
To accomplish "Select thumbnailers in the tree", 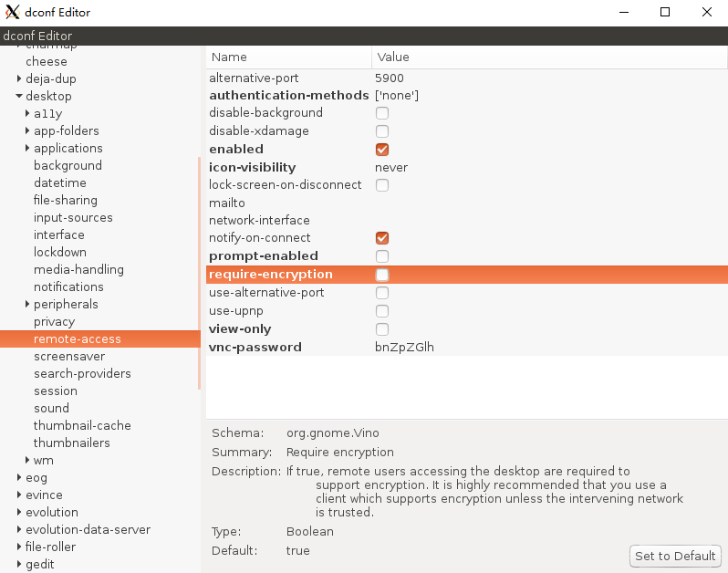I will [x=71, y=443].
